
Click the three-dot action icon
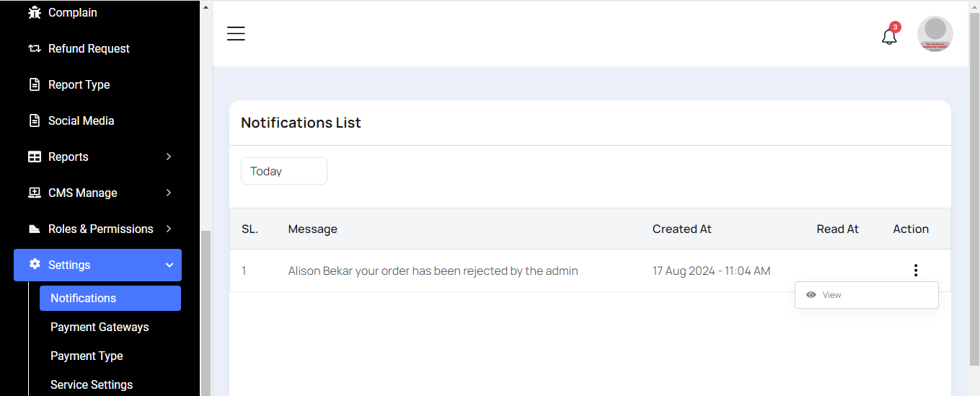[x=915, y=270]
